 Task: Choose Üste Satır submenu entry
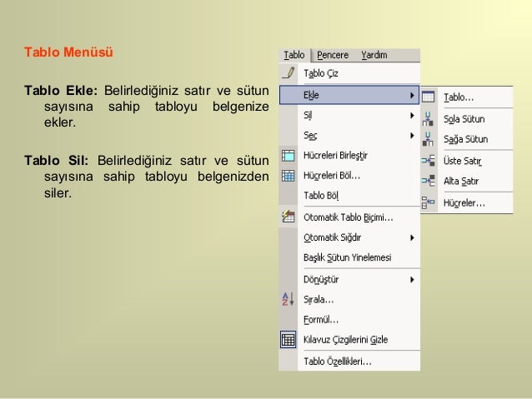463,161
